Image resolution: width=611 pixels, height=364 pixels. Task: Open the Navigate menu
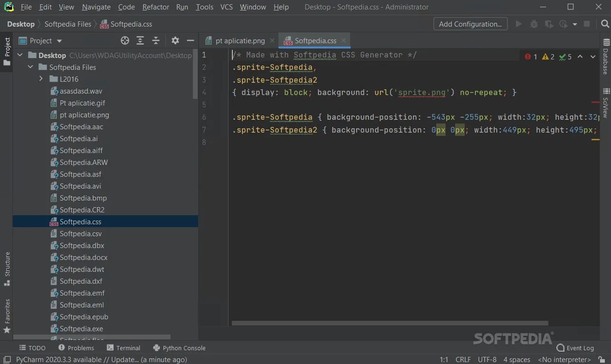(x=96, y=7)
